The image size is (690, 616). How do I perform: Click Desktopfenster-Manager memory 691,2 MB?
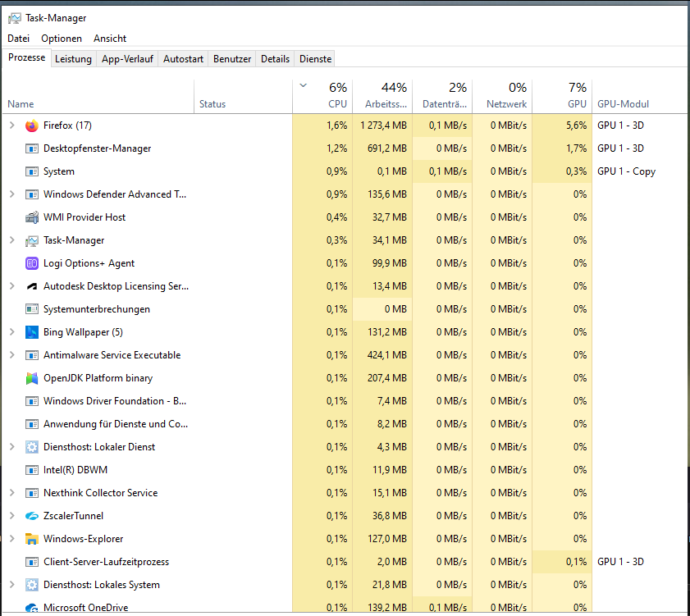(387, 148)
